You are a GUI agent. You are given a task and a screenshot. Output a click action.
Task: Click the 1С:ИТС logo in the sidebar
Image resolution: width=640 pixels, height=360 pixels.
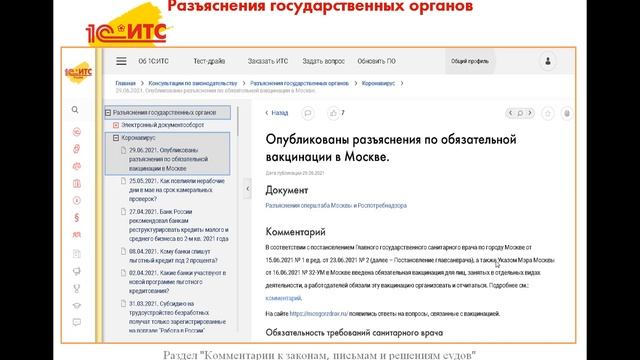[x=78, y=72]
